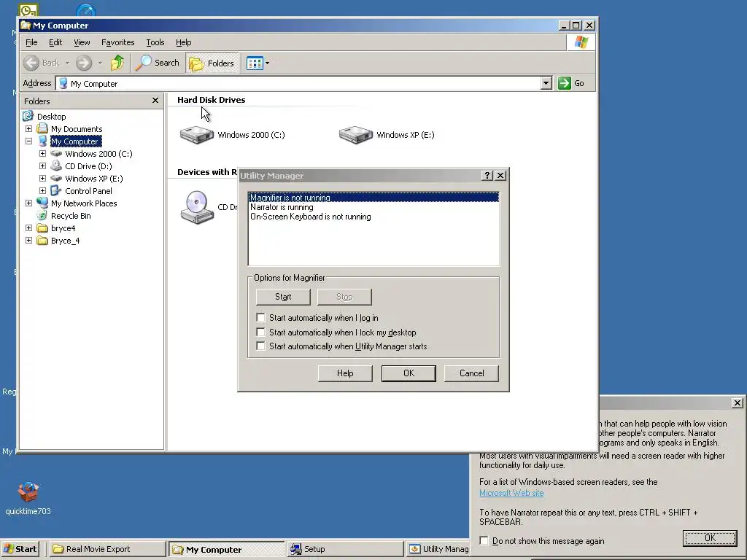The image size is (747, 560).
Task: Open the File menu
Action: click(31, 42)
